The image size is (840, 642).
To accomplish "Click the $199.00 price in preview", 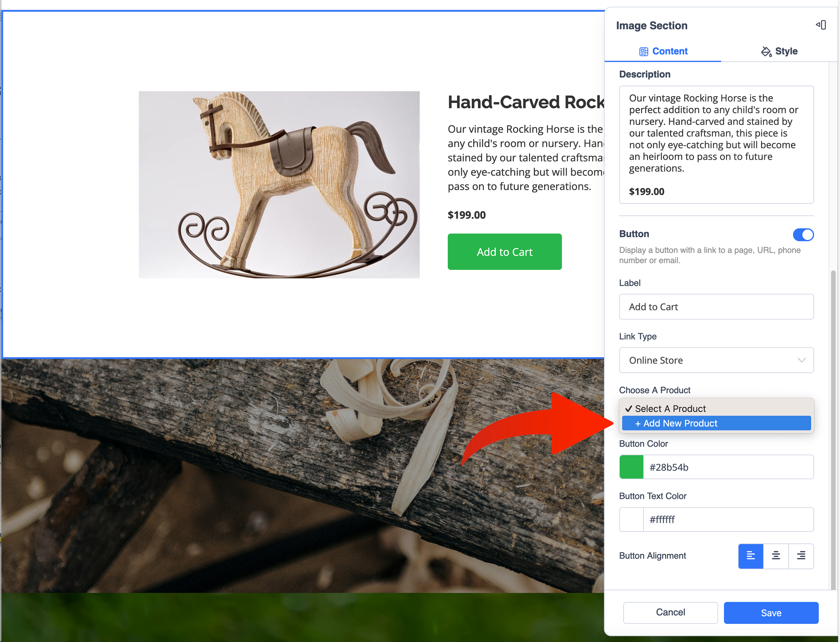I will pyautogui.click(x=466, y=215).
